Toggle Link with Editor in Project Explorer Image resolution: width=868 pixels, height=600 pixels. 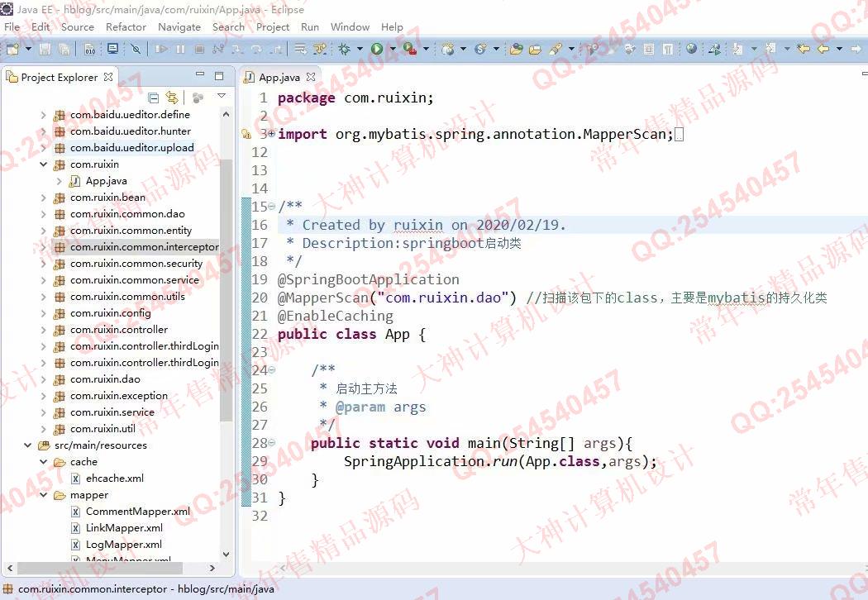click(172, 98)
